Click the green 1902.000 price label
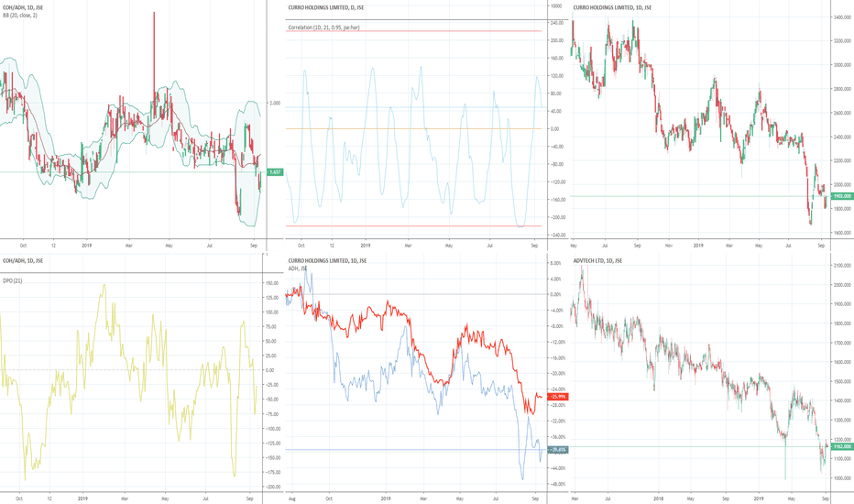This screenshot has width=854, height=504. [841, 196]
